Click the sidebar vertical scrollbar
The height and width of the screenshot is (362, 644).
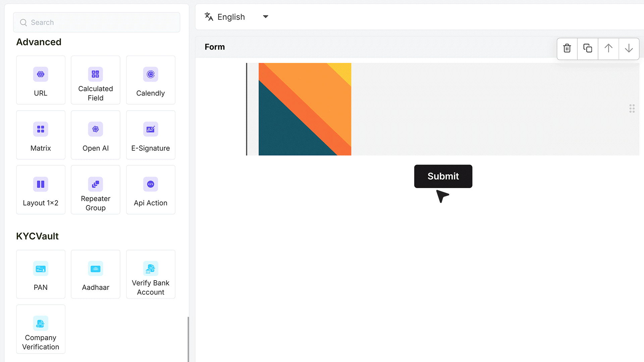(188, 339)
